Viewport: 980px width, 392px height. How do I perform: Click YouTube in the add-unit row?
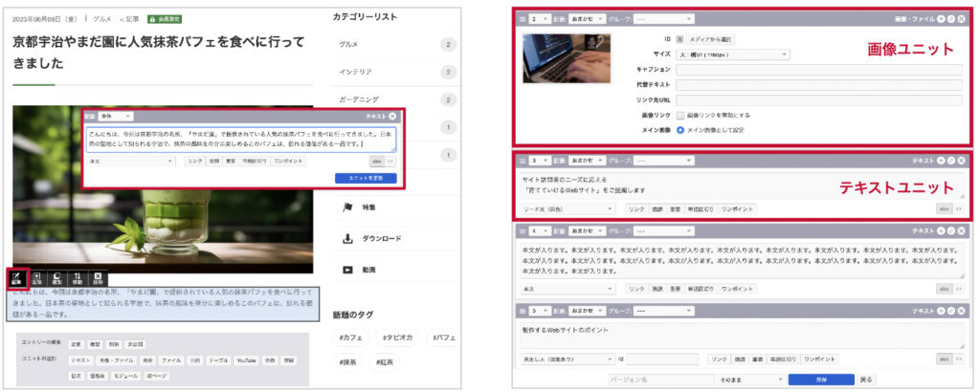[247, 360]
